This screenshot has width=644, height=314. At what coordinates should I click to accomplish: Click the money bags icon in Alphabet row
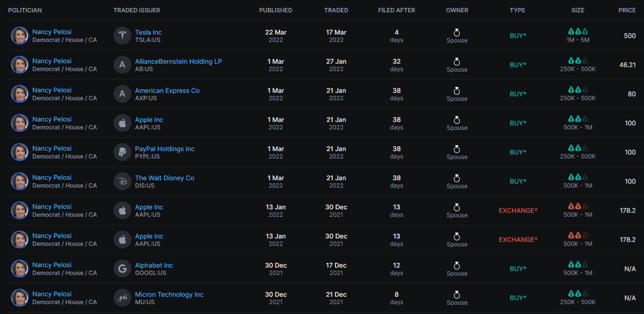578,265
